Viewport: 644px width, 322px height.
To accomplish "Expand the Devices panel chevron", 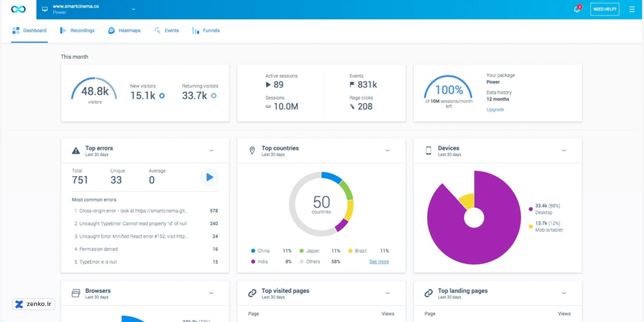I will [x=563, y=151].
